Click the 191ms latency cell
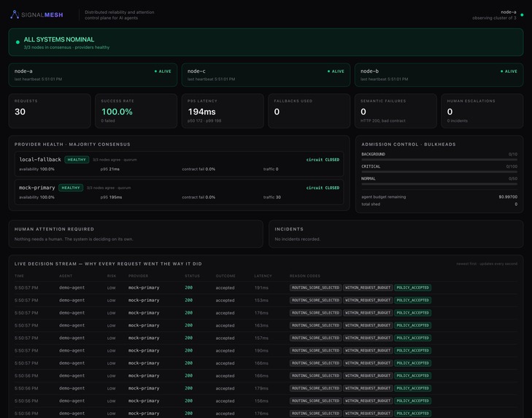 click(x=261, y=287)
